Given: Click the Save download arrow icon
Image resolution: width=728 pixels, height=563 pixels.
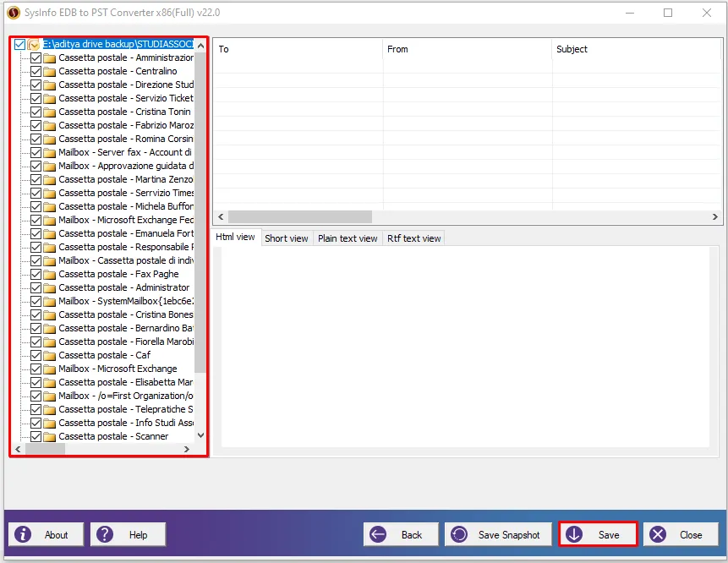Looking at the screenshot, I should 574,534.
